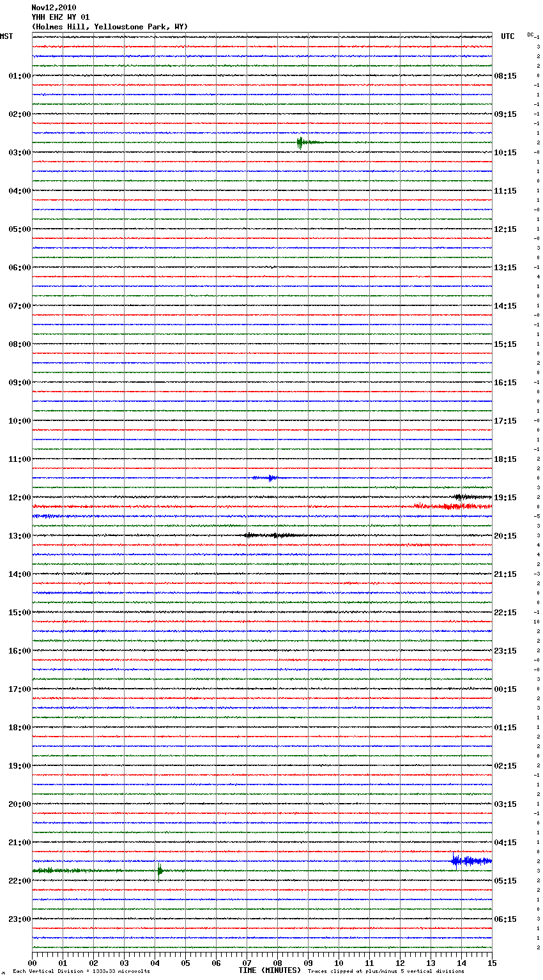Click the 00:15 UTC time label
This screenshot has height=980, width=543.
(505, 689)
